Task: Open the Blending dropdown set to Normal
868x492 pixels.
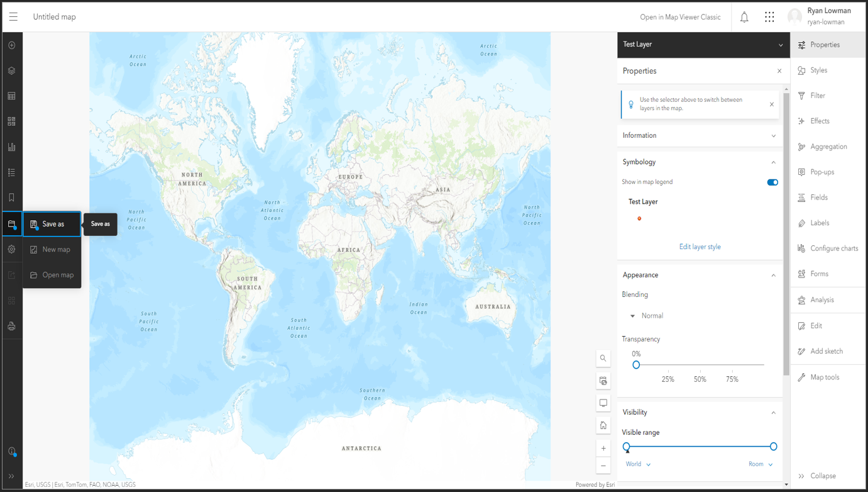Action: coord(647,315)
